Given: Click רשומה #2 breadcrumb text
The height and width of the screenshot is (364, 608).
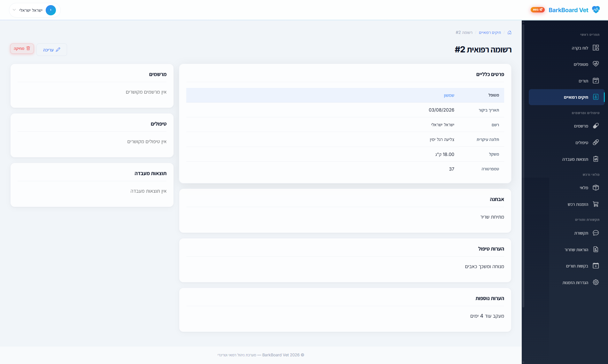Looking at the screenshot, I should click(464, 33).
